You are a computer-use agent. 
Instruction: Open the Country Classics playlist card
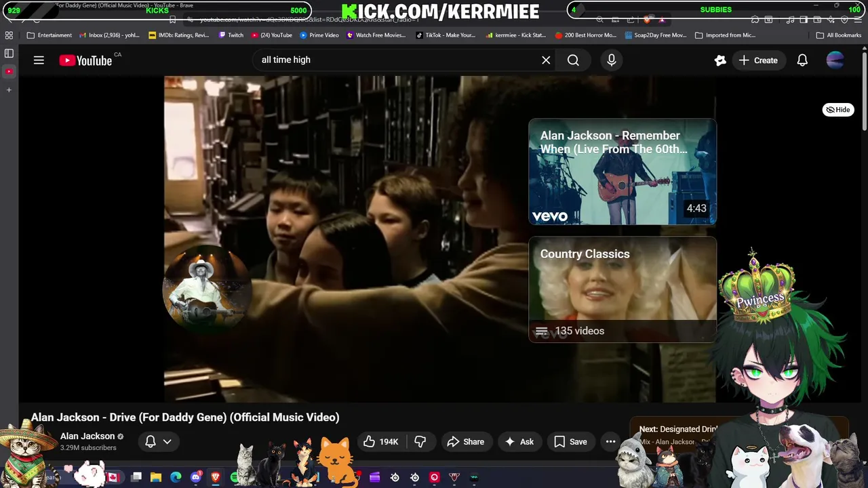623,289
